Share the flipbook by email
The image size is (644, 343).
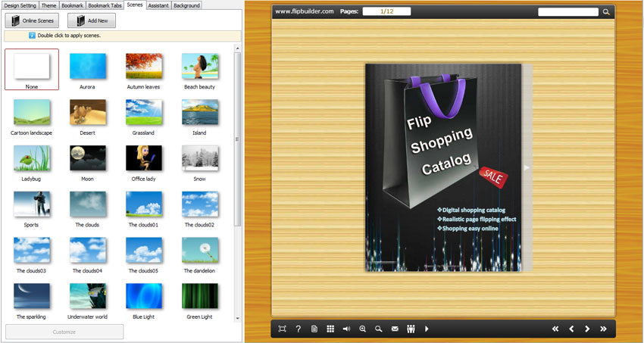pyautogui.click(x=395, y=329)
